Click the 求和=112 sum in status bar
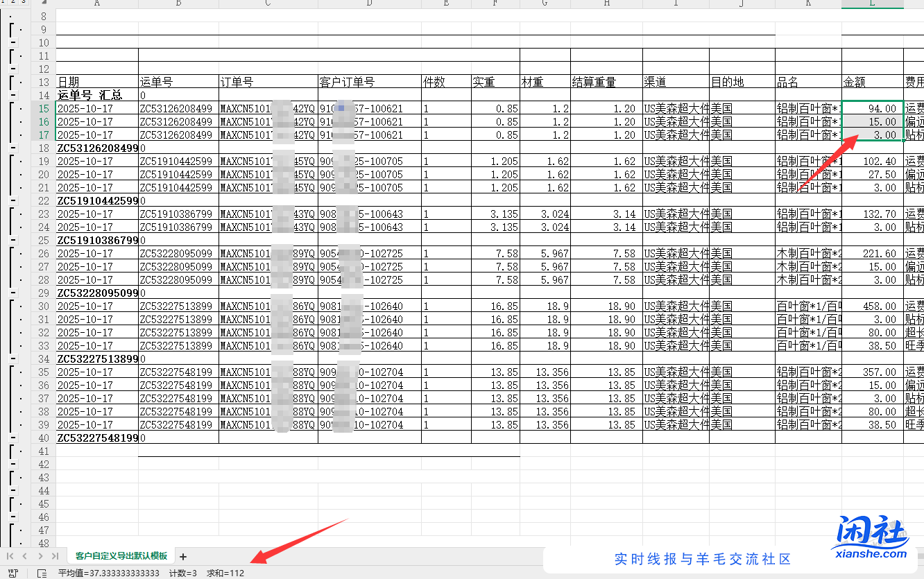The height and width of the screenshot is (579, 924). 225,573
